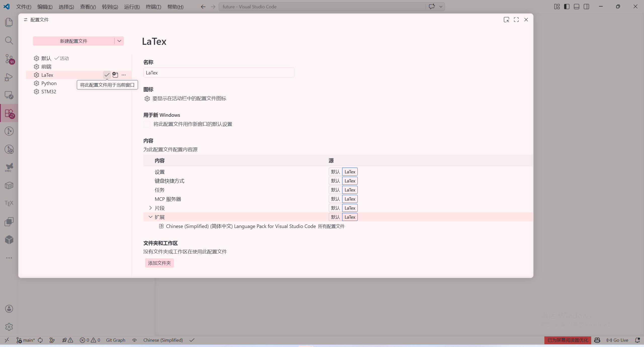Collapse the 扩展 extensions row

(x=150, y=217)
